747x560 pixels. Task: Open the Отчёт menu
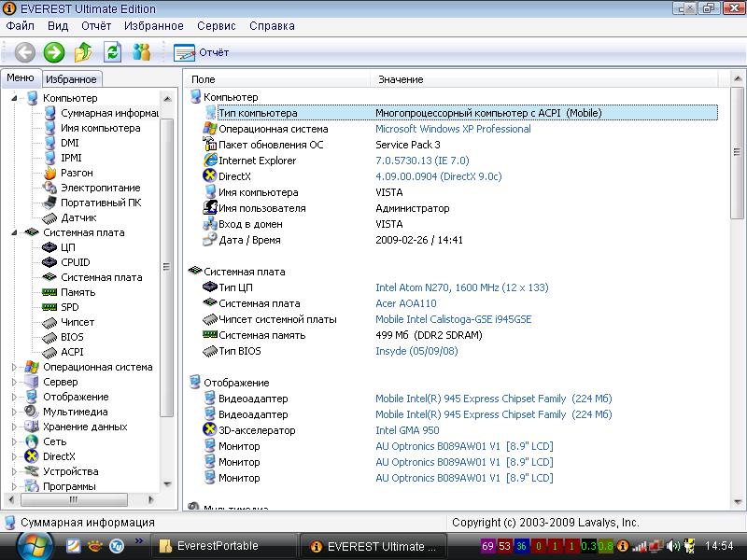pyautogui.click(x=96, y=26)
